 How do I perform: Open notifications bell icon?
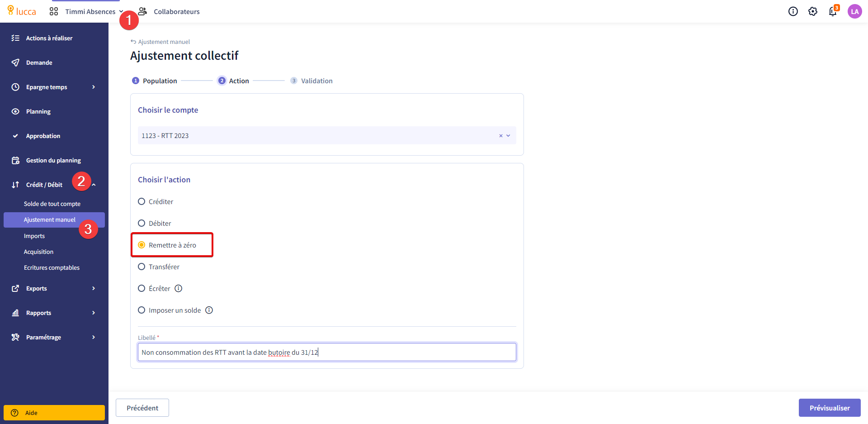click(x=833, y=11)
